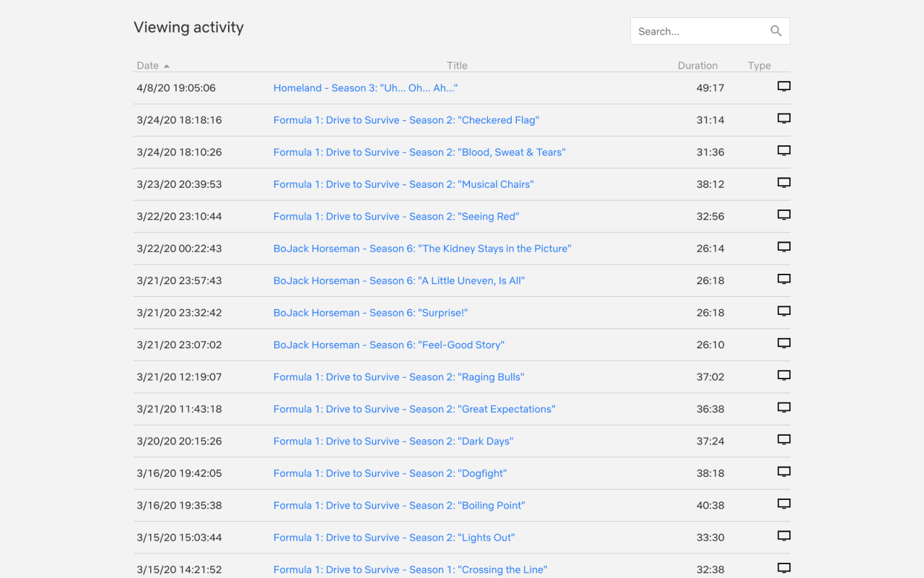Click the duration value "37:02"
Screen dimensions: 924x578
tap(710, 377)
